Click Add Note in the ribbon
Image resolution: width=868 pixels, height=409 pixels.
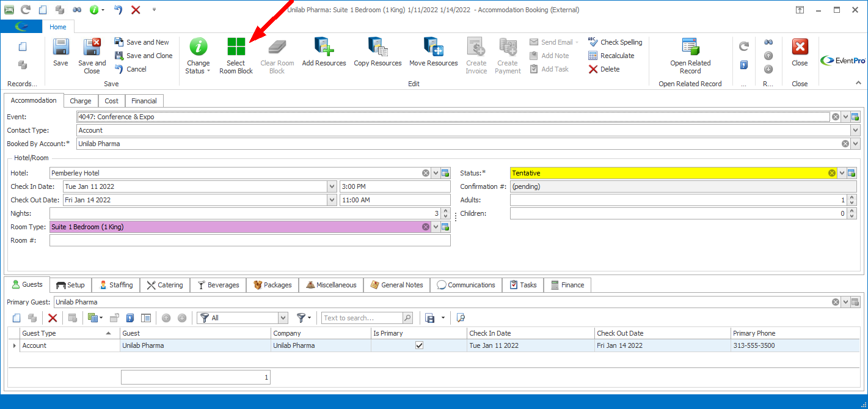click(549, 56)
